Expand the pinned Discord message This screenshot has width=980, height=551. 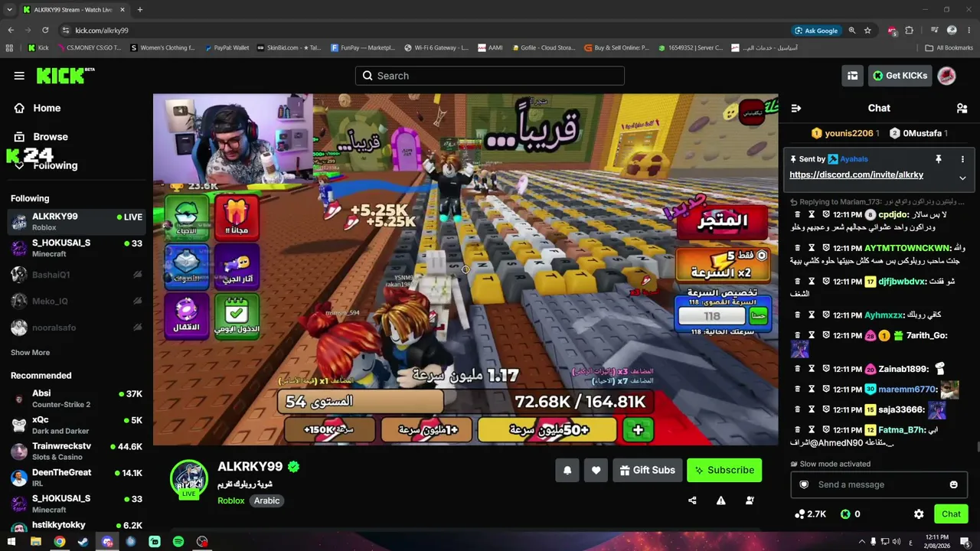(x=962, y=178)
